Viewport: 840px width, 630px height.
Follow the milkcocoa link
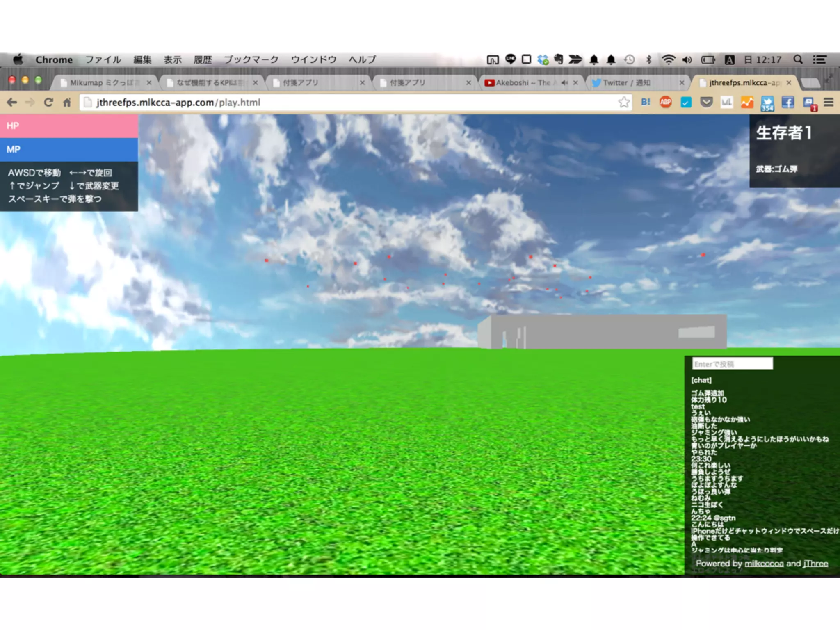click(x=764, y=564)
